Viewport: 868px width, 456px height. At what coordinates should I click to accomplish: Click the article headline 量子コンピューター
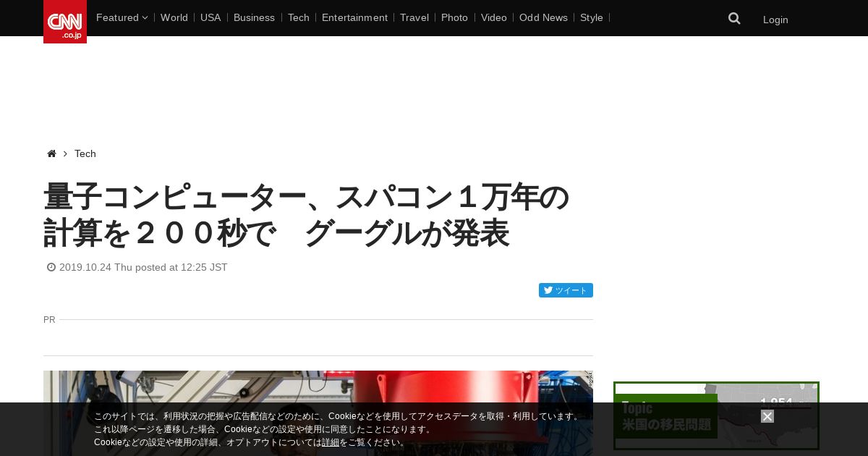307,216
